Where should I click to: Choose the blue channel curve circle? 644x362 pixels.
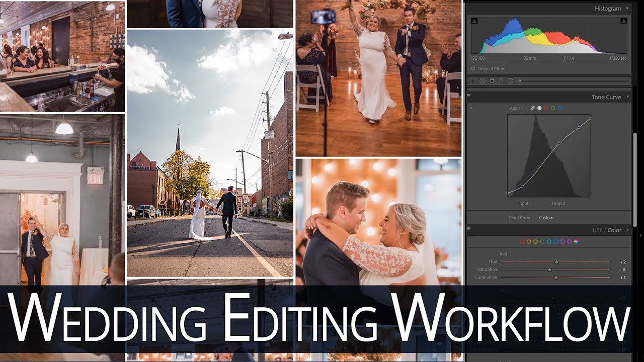[559, 108]
